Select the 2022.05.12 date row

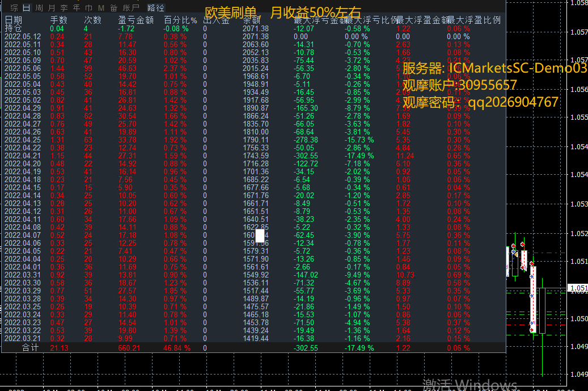pos(23,36)
